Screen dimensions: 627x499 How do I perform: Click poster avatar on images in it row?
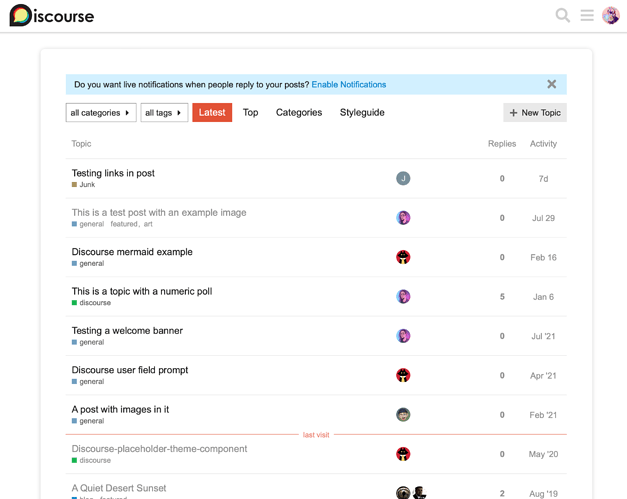(x=403, y=415)
